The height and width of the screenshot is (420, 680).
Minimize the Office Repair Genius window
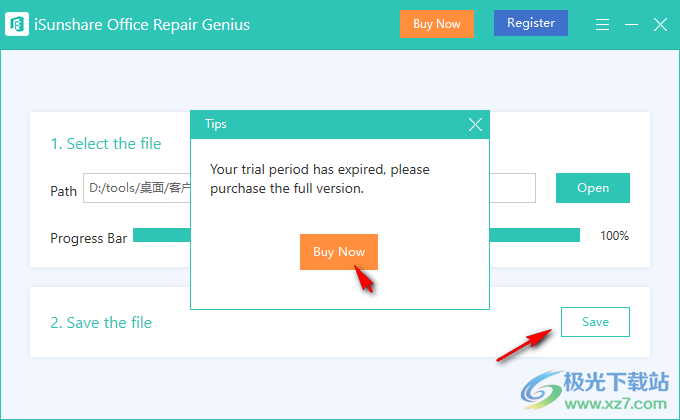tap(631, 25)
